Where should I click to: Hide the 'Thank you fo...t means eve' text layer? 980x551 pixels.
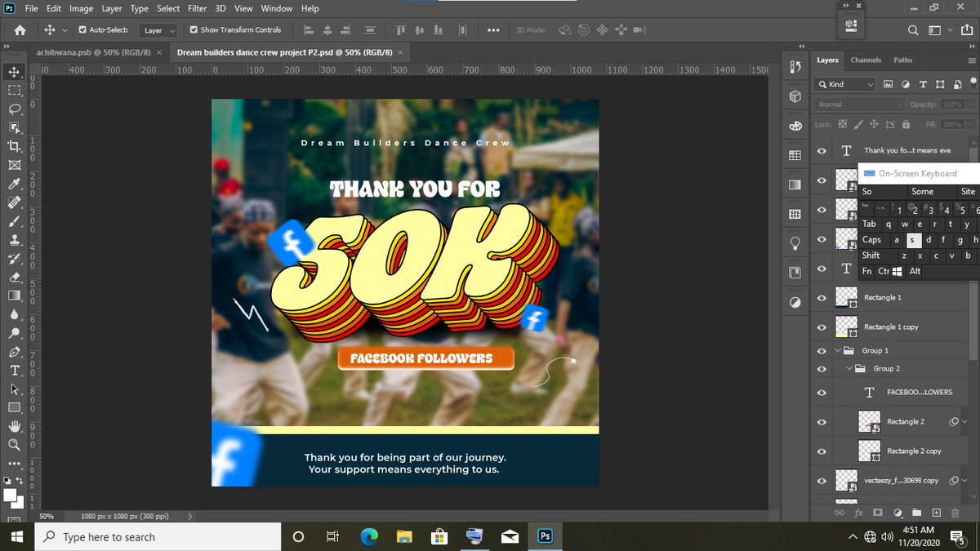pyautogui.click(x=822, y=150)
